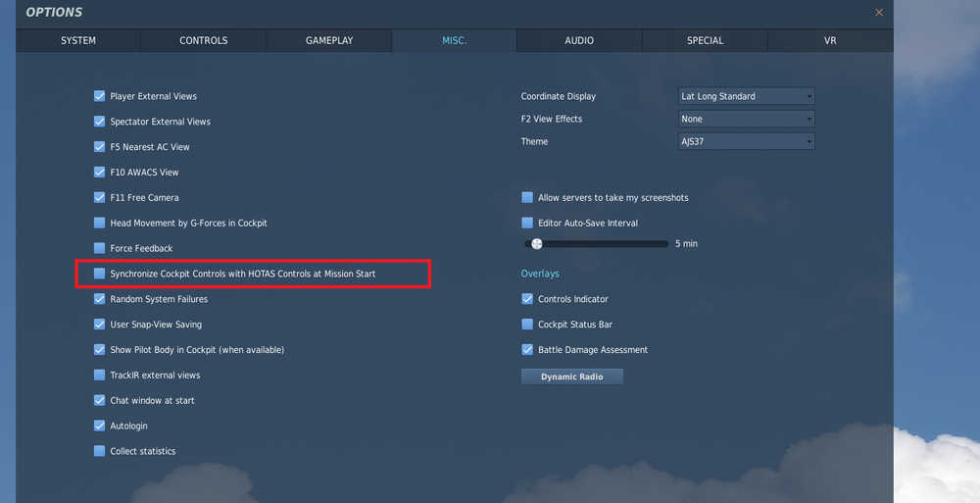Switch to the SYSTEM tab
Image resolution: width=980 pixels, height=503 pixels.
point(78,40)
